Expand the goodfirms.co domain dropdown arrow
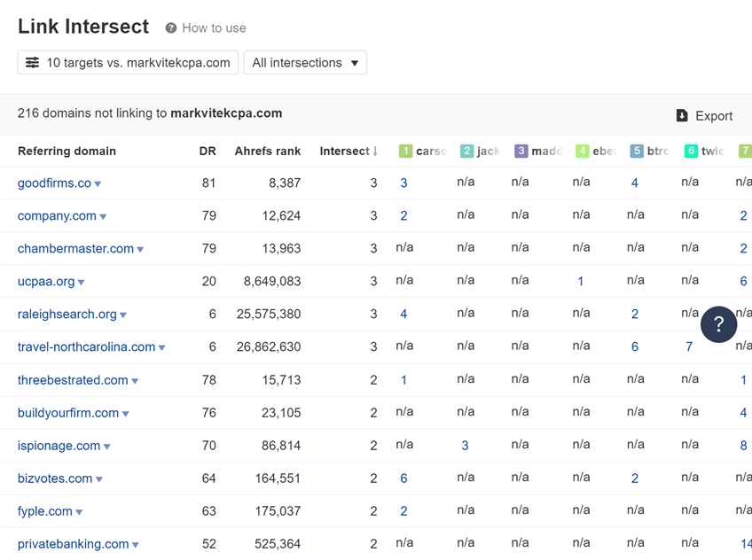The image size is (752, 560). 98,184
